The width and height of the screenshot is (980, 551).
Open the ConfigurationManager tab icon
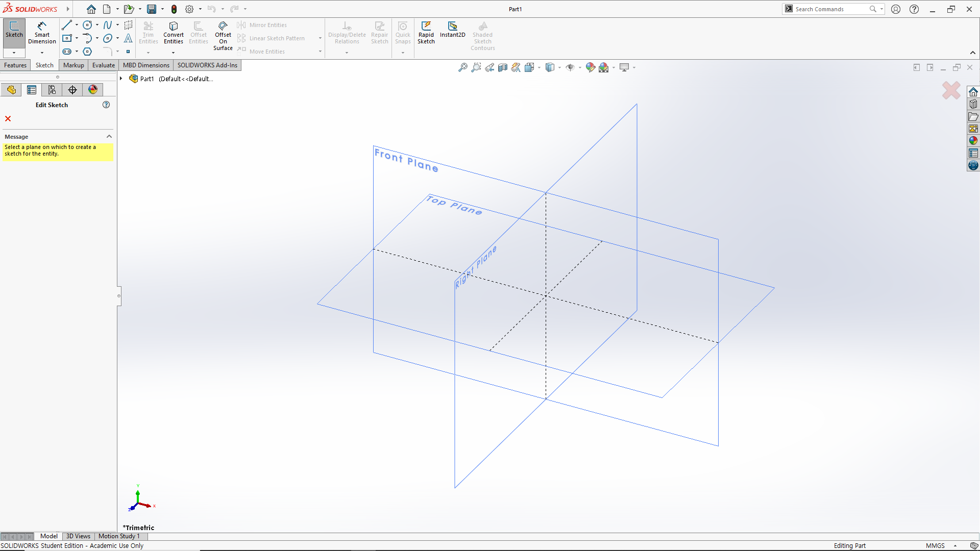click(x=52, y=90)
